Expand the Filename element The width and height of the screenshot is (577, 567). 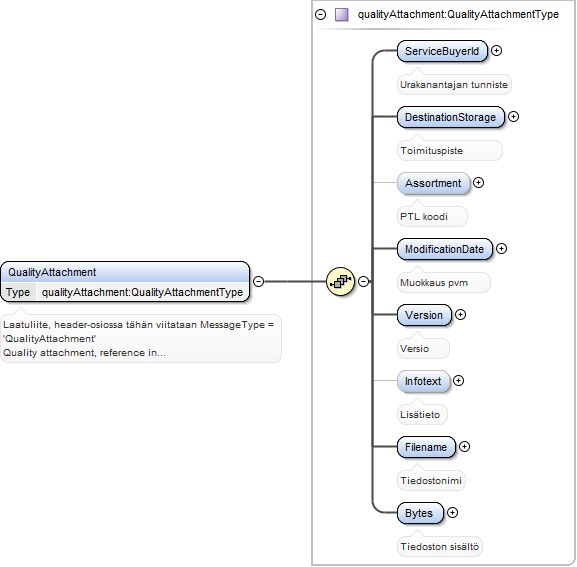[464, 447]
